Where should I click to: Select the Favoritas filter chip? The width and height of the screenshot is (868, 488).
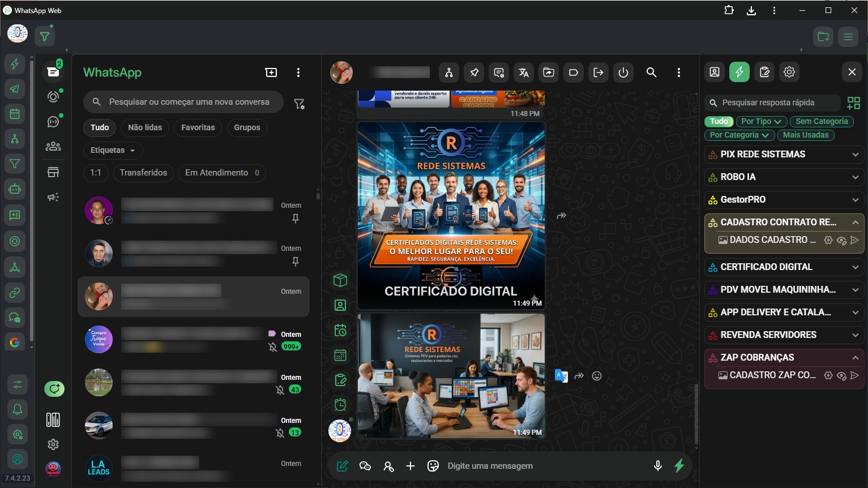coord(198,127)
